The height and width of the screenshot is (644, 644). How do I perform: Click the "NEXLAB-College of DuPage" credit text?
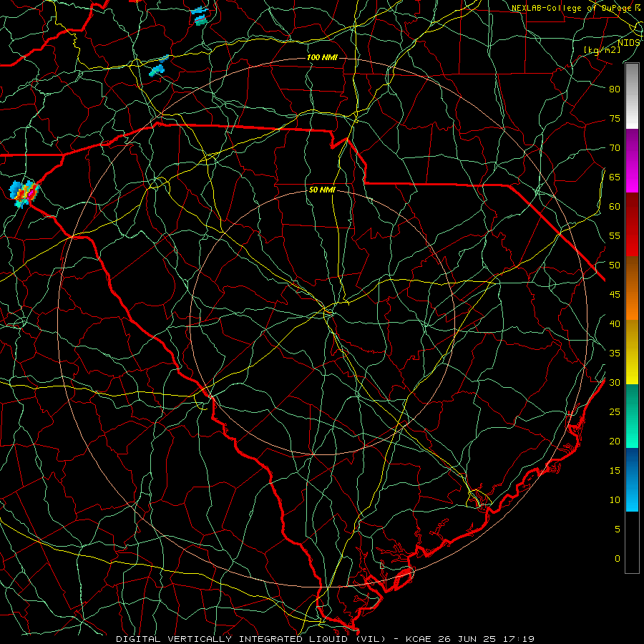tap(572, 8)
